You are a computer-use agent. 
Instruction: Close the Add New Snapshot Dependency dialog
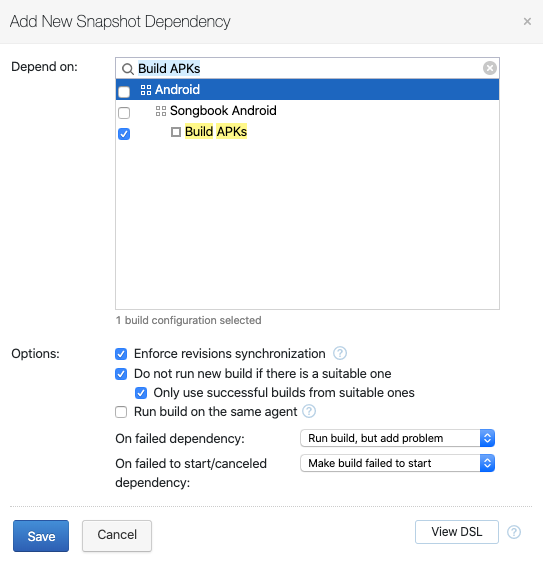tap(527, 22)
